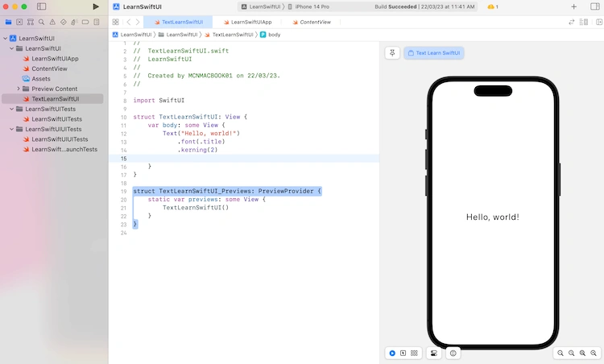Click TextLearnSwiftUI file in the jump bar

pos(229,35)
